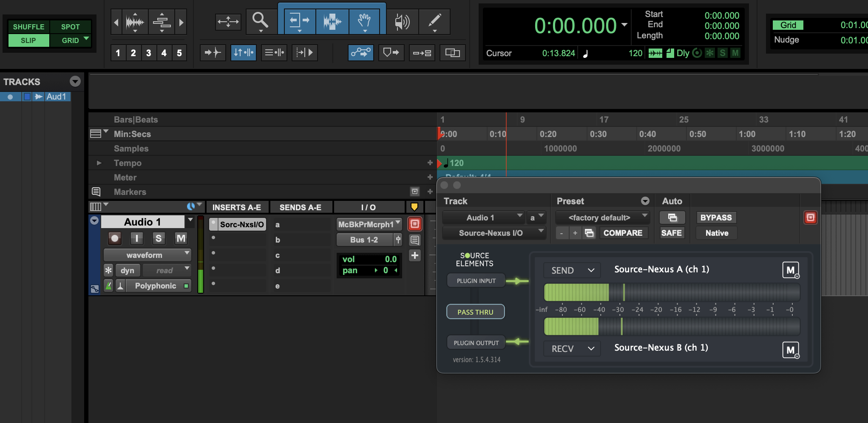
Task: Open the SEND mode dropdown
Action: click(x=572, y=270)
